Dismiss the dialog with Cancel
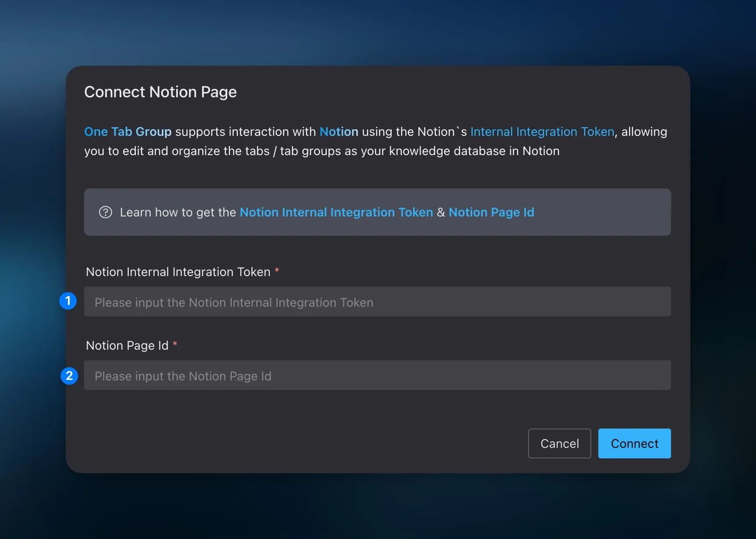The image size is (756, 539). pyautogui.click(x=559, y=443)
